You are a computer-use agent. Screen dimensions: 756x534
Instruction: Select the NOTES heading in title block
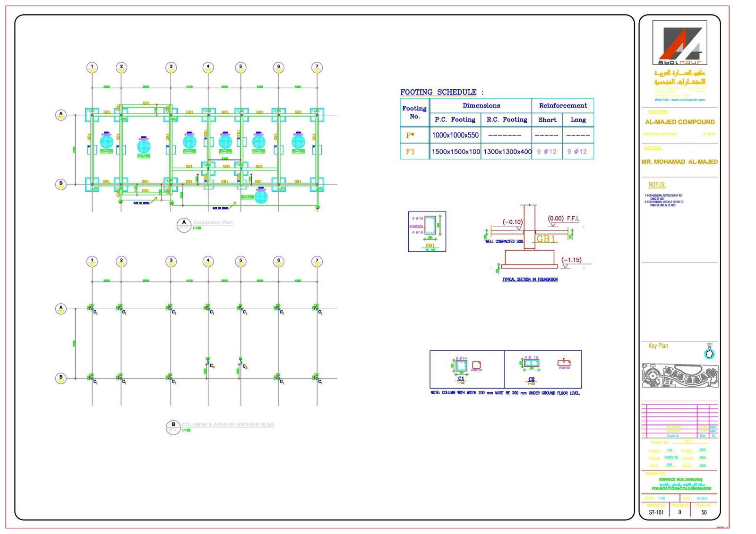657,185
